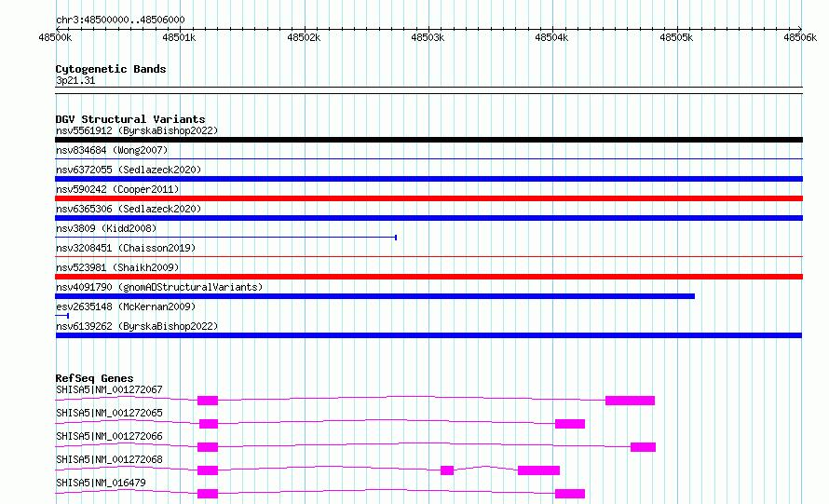The height and width of the screenshot is (504, 829).
Task: Click the DGV Structural Variants track title
Action: 130,119
